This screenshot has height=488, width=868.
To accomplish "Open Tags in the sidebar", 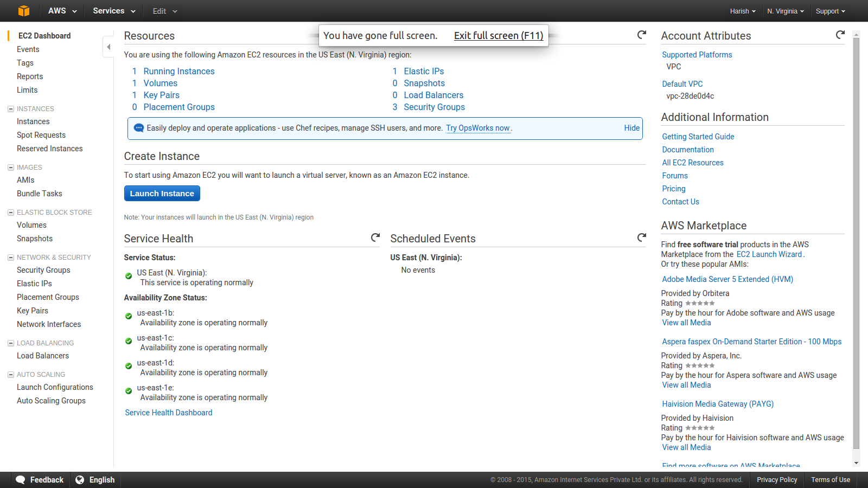I will [25, 63].
